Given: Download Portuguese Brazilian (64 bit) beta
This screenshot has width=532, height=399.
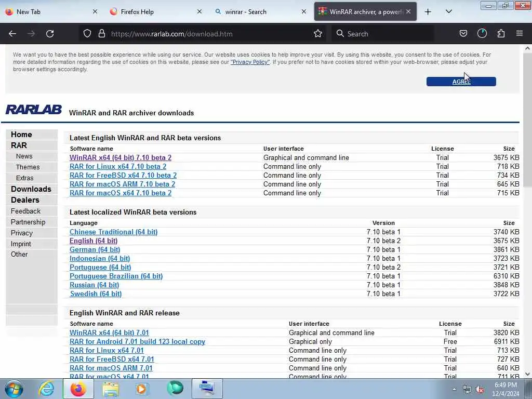Looking at the screenshot, I should [x=116, y=276].
